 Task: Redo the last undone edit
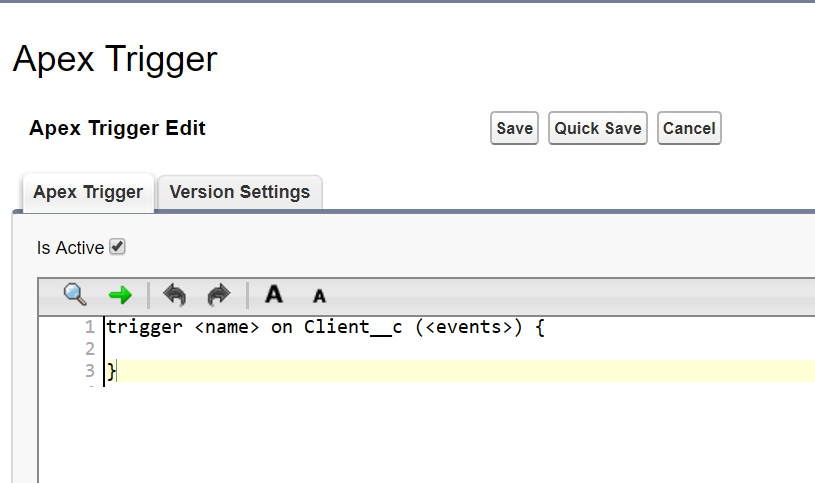[218, 295]
